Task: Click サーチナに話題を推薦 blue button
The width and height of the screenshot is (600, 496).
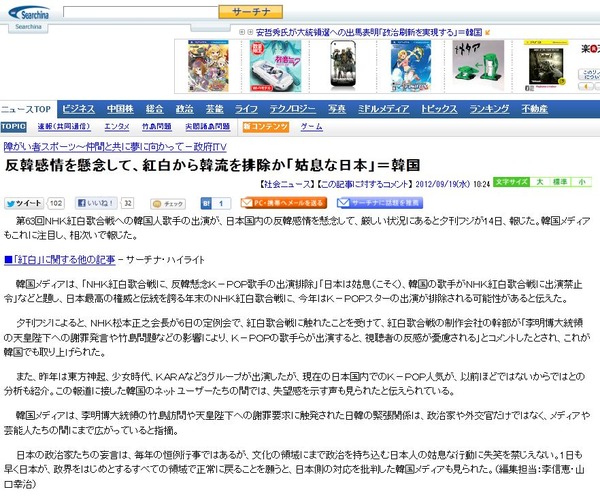Action: pos(380,203)
